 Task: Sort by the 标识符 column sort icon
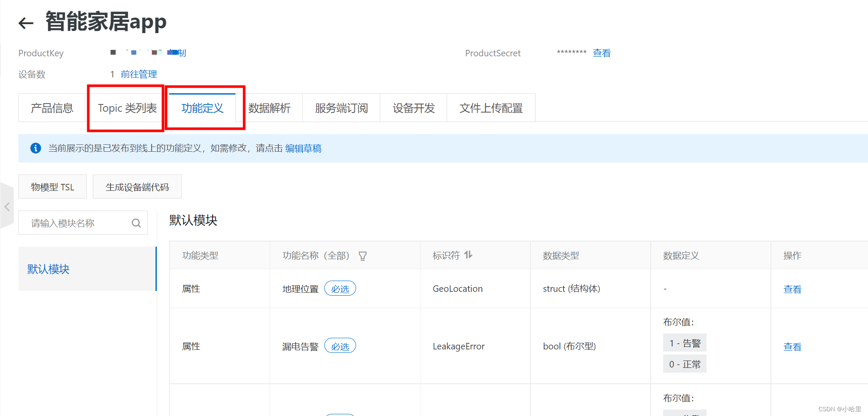(468, 255)
